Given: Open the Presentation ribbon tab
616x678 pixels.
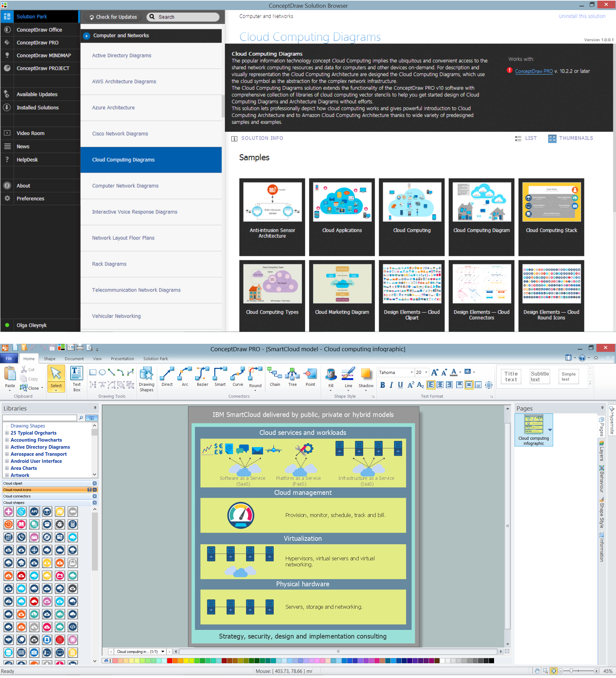Looking at the screenshot, I should 123,359.
